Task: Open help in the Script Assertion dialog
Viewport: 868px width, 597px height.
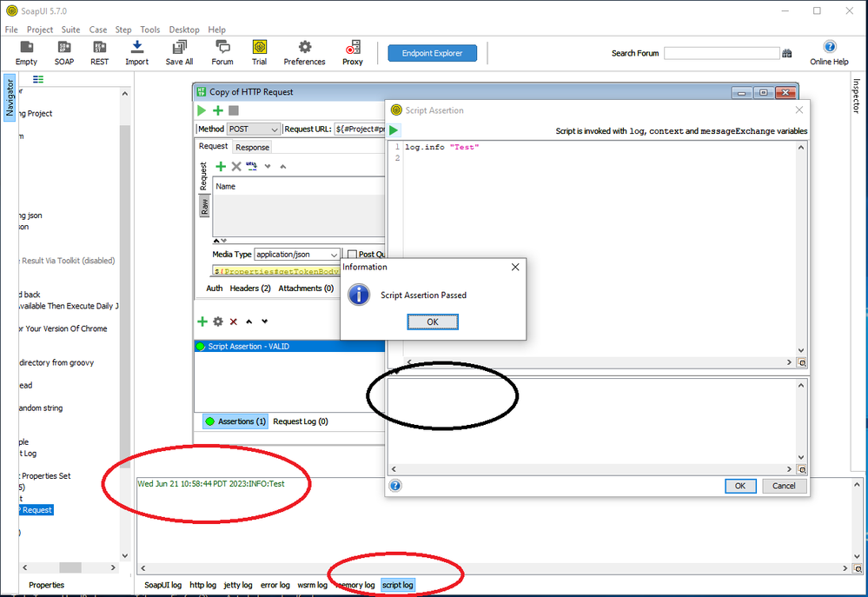Action: click(x=395, y=486)
